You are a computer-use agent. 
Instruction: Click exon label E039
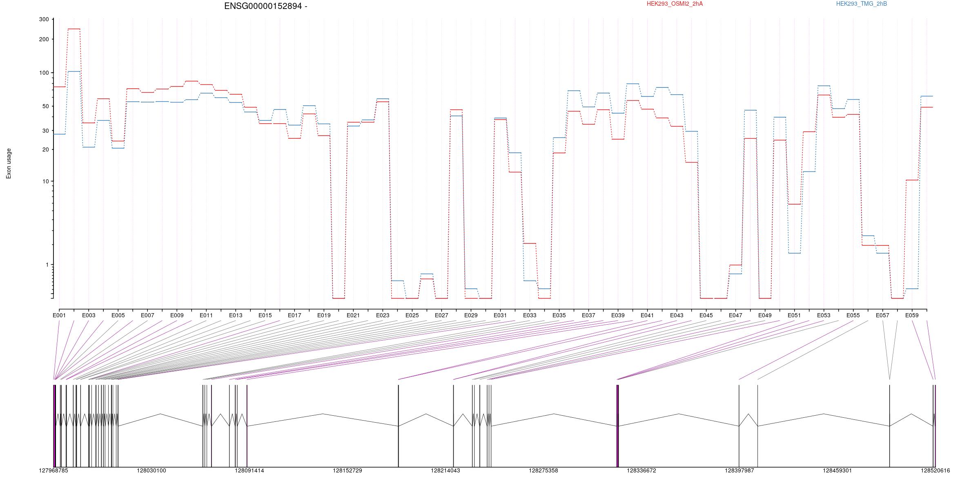(x=618, y=315)
